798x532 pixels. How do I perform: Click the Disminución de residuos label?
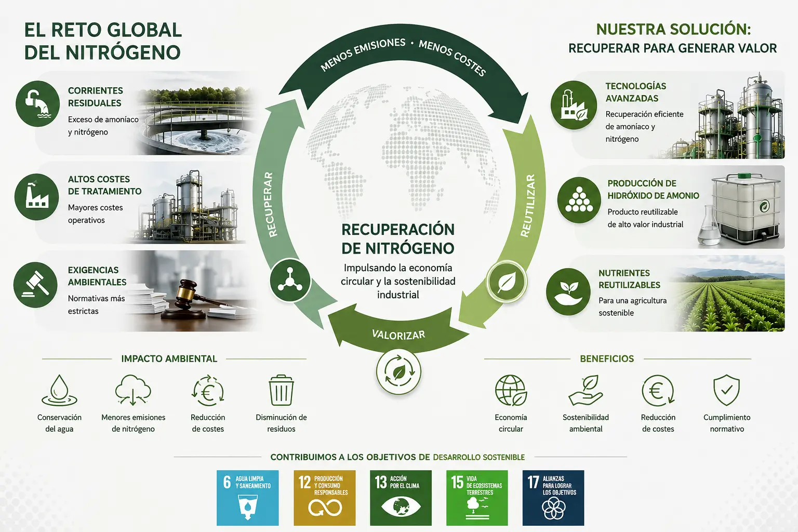[281, 423]
